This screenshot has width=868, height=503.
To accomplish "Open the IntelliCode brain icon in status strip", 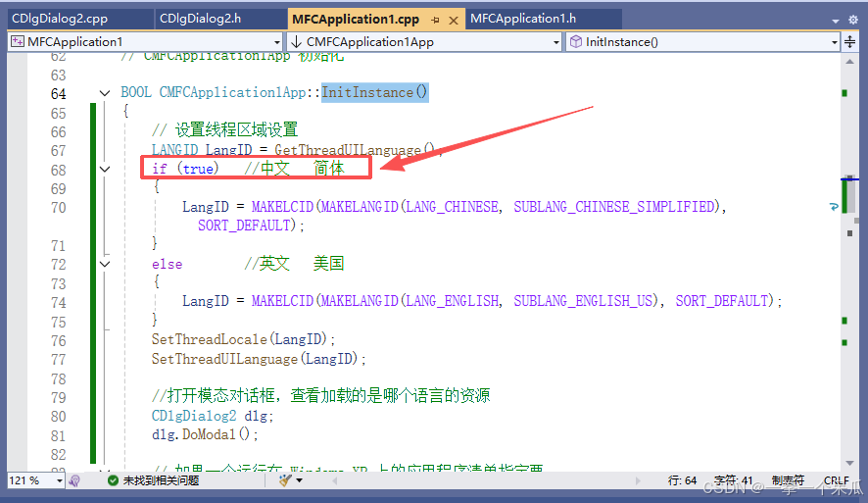I will pos(74,480).
